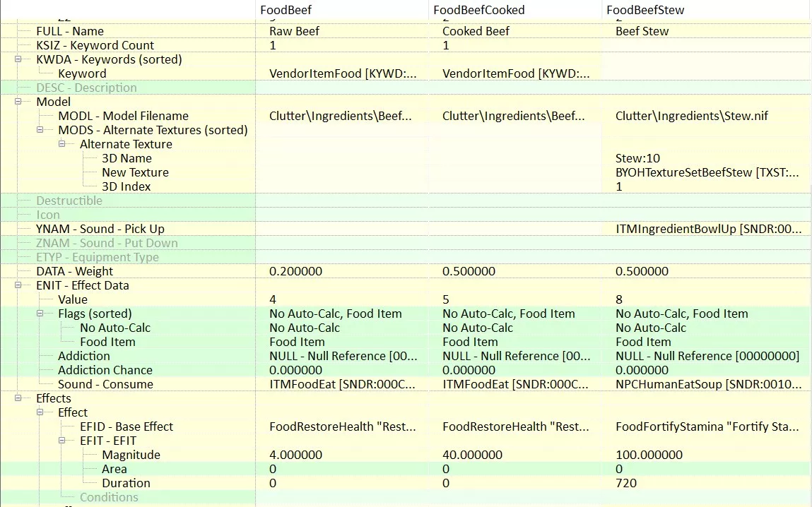Click FoodBeef ITMFoodEat consume sound cell

click(x=342, y=384)
